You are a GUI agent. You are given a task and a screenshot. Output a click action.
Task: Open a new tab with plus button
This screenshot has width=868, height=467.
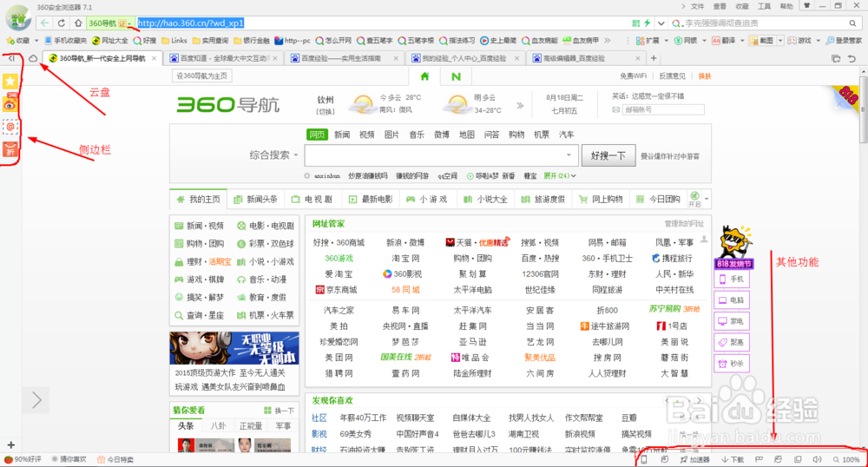coord(654,58)
